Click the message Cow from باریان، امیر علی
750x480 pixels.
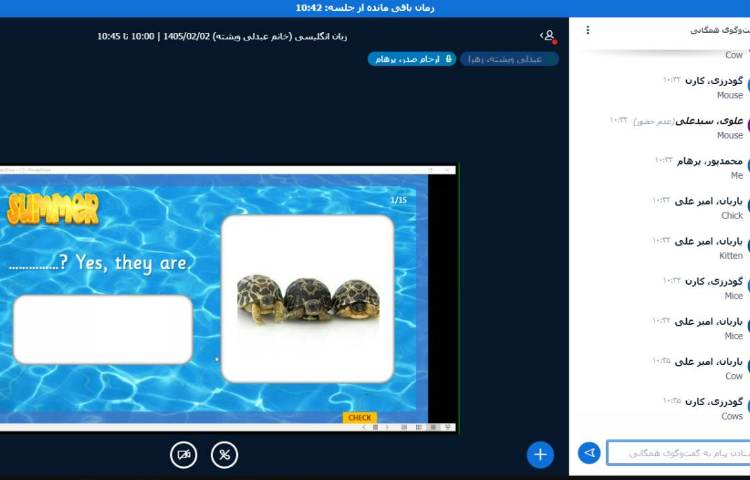(x=734, y=376)
